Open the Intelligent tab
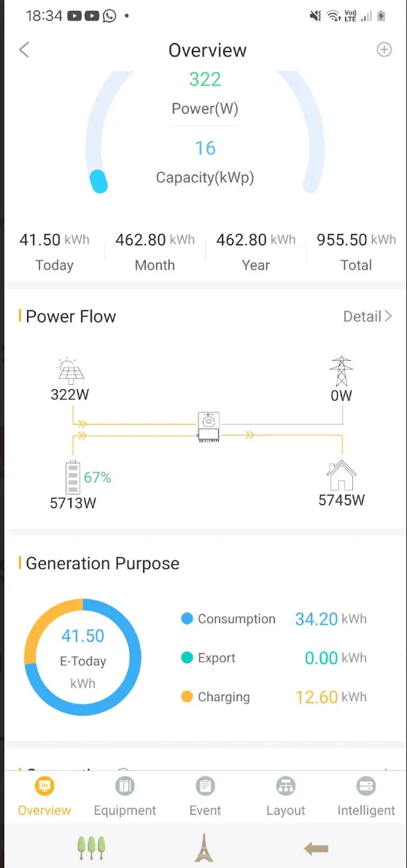Screen dimensions: 407x868 click(x=366, y=797)
